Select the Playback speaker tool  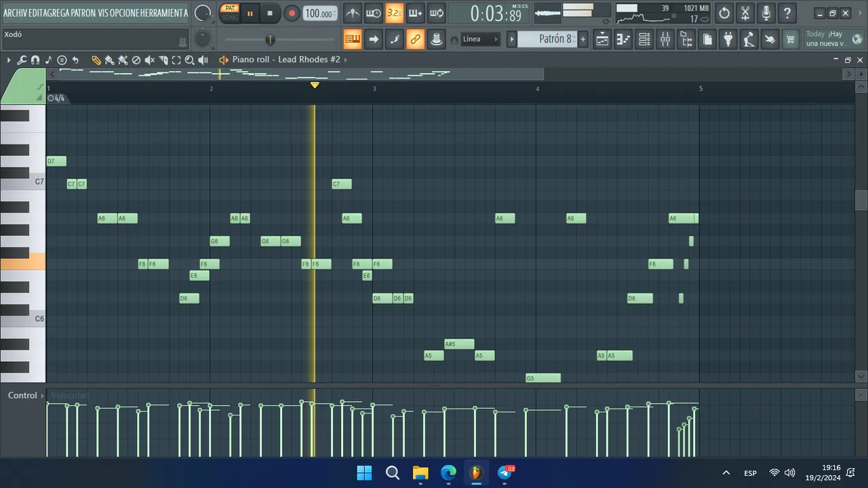[203, 60]
